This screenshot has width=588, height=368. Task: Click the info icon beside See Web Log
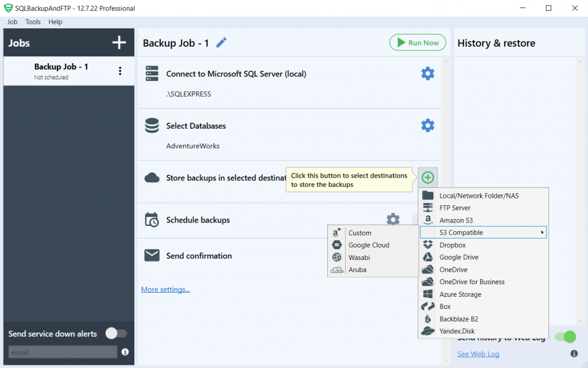574,354
